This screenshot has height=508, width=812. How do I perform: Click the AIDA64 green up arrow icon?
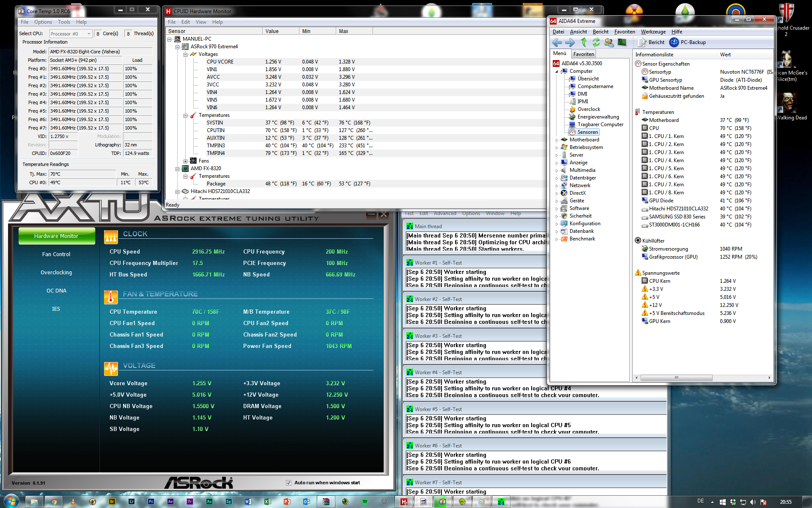[584, 42]
